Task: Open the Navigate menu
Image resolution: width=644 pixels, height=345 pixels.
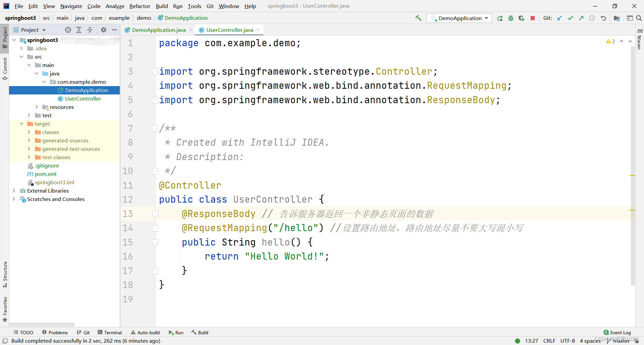Action: (71, 6)
